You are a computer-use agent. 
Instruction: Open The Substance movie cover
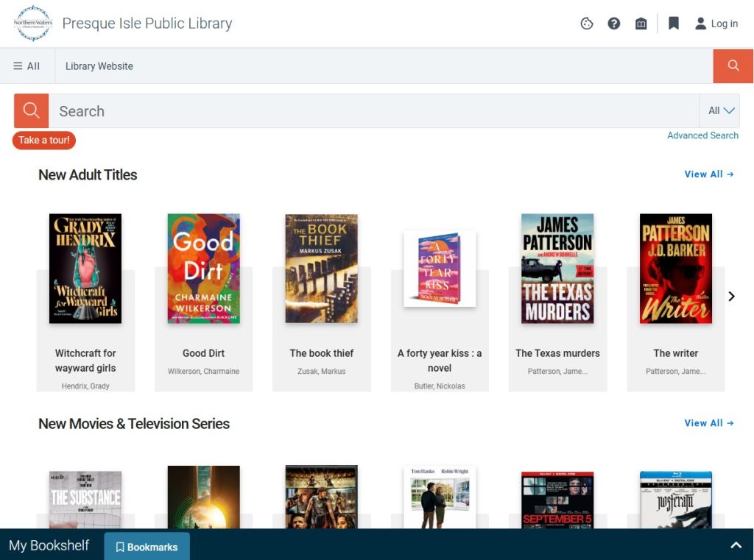(x=85, y=500)
